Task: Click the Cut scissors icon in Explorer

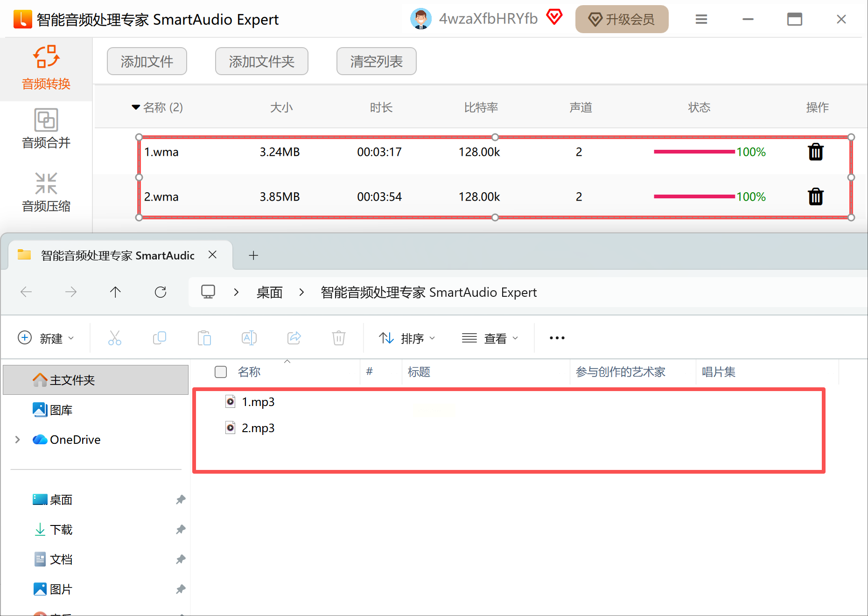Action: tap(115, 338)
